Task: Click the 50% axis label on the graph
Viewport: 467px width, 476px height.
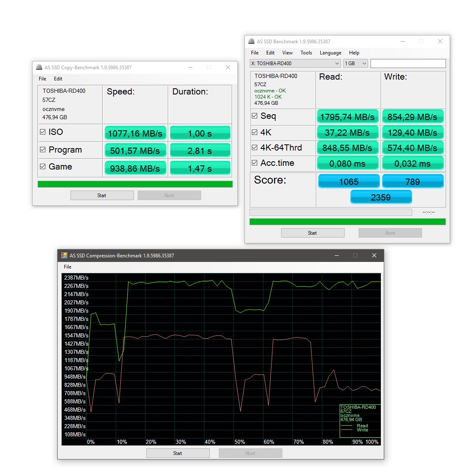Action: (239, 442)
